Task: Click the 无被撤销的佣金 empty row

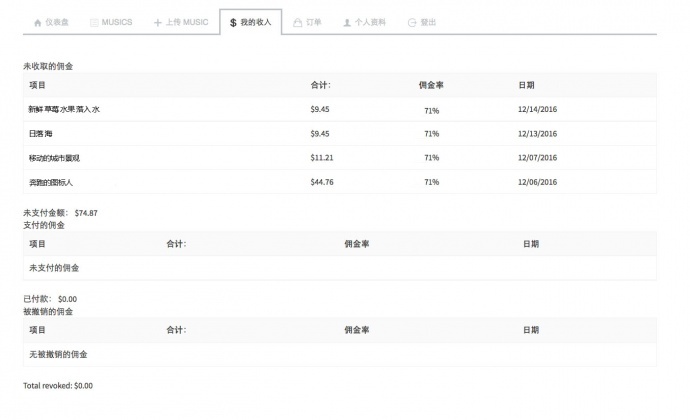Action: [57, 353]
